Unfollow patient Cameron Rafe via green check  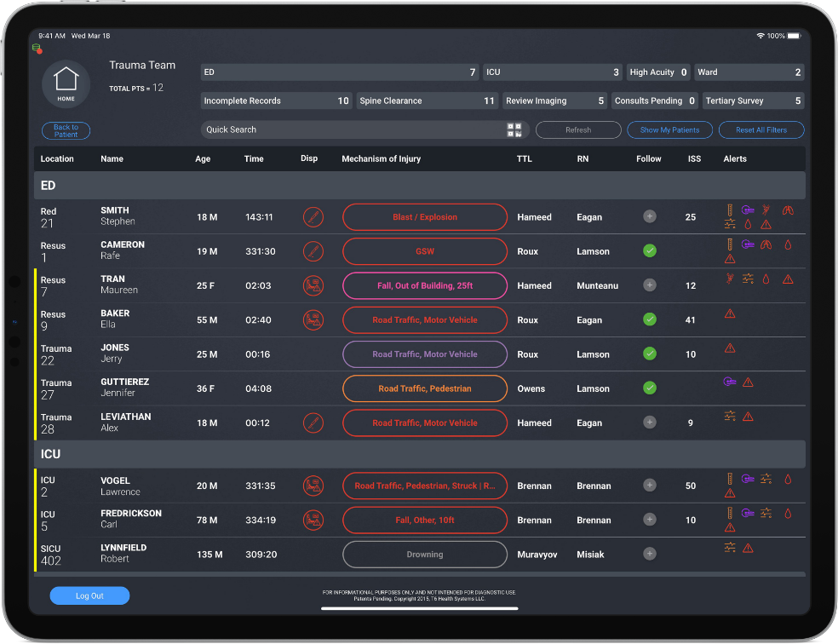pyautogui.click(x=649, y=251)
